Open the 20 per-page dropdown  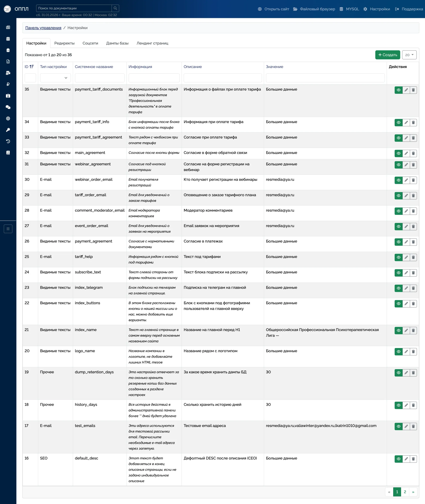pos(409,55)
